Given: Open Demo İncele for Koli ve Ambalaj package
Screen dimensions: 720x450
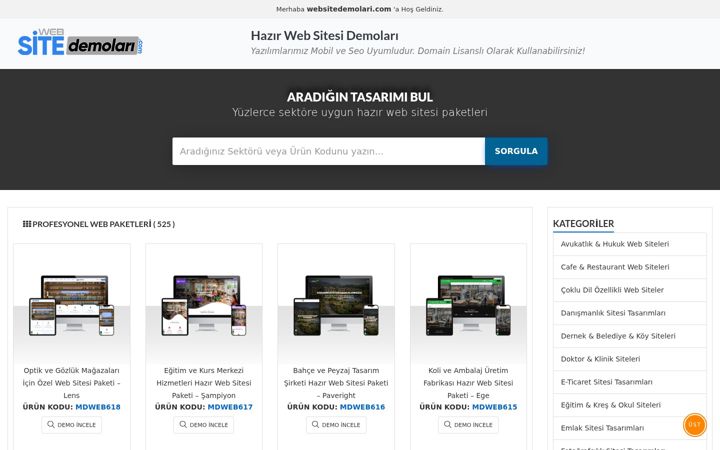Looking at the screenshot, I should click(468, 425).
